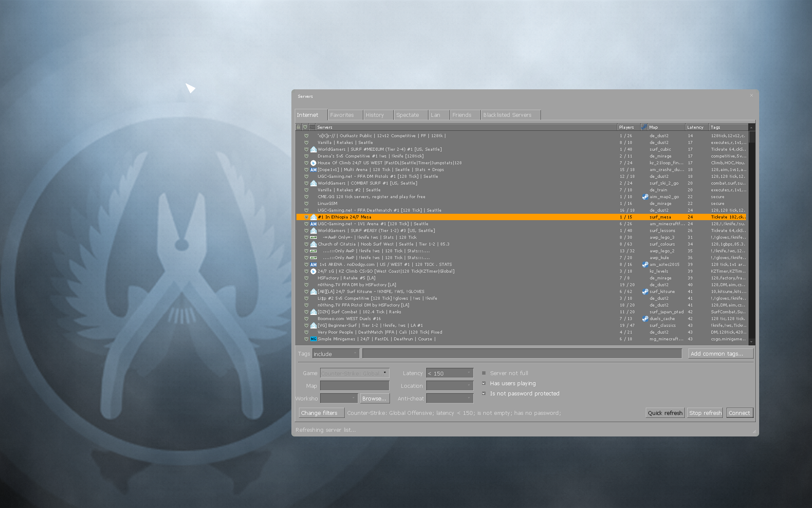Click the MG icon on Simple Minigames row
The image size is (812, 508).
313,339
